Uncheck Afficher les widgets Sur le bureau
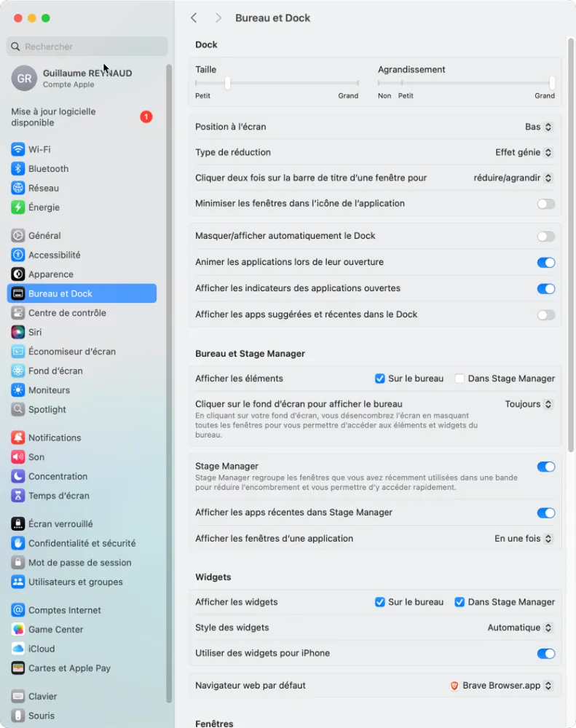The width and height of the screenshot is (576, 728). pyautogui.click(x=379, y=602)
